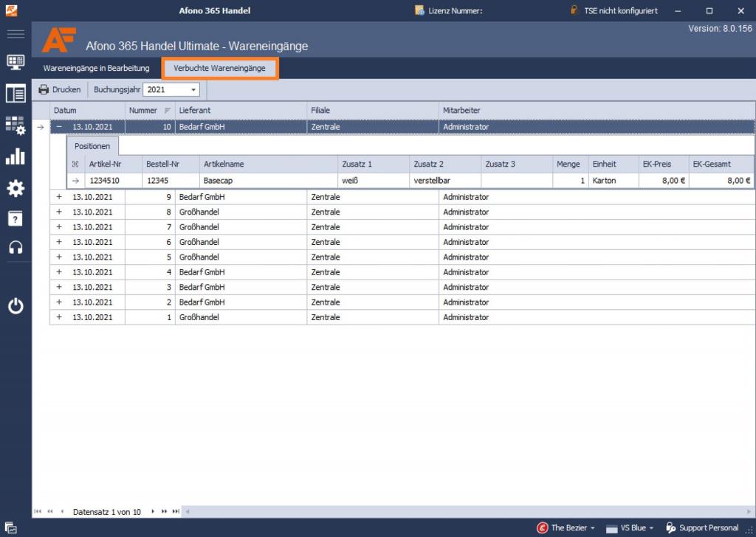Open the Buchungsjahr 2021 dropdown
756x537 pixels.
tap(193, 89)
